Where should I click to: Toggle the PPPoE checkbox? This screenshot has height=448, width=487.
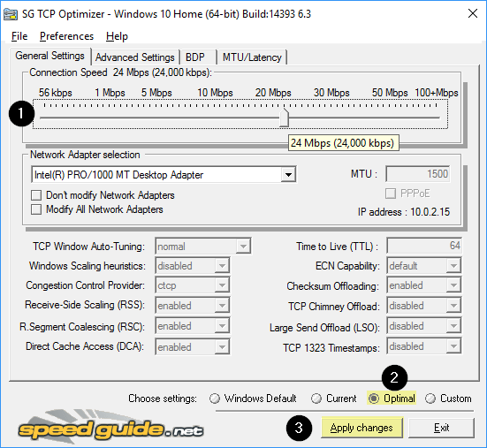[x=391, y=194]
